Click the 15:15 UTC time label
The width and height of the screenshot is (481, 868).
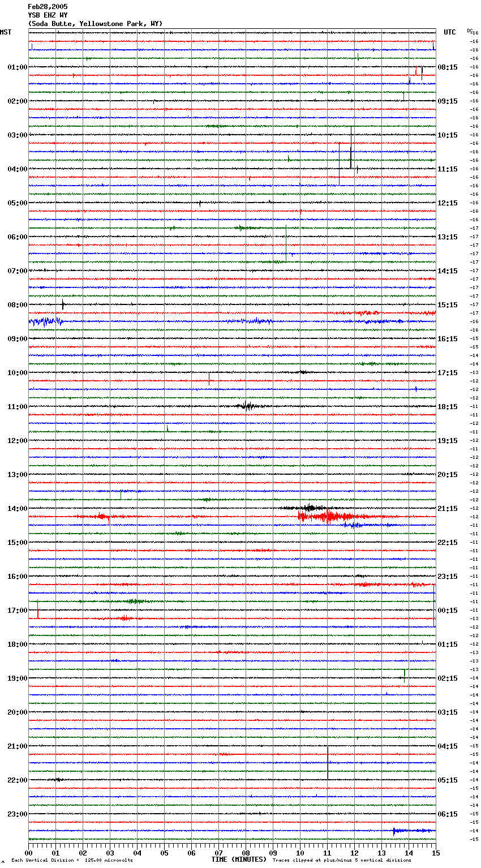(448, 305)
